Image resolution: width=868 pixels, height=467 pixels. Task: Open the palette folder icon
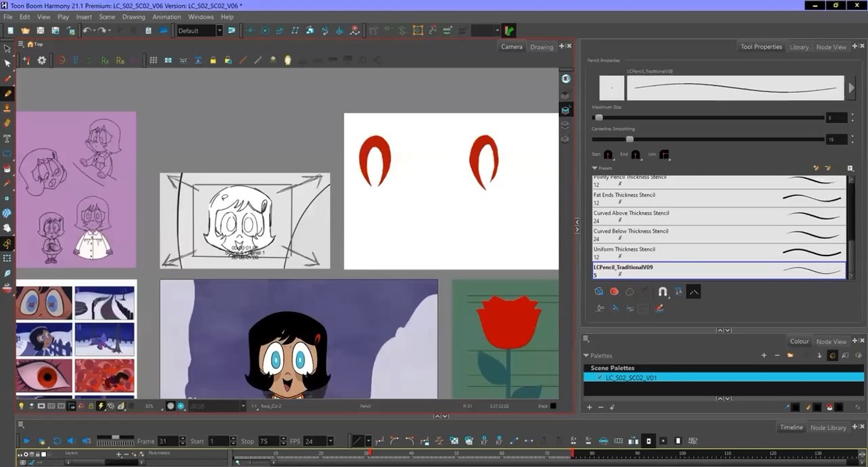pyautogui.click(x=790, y=355)
